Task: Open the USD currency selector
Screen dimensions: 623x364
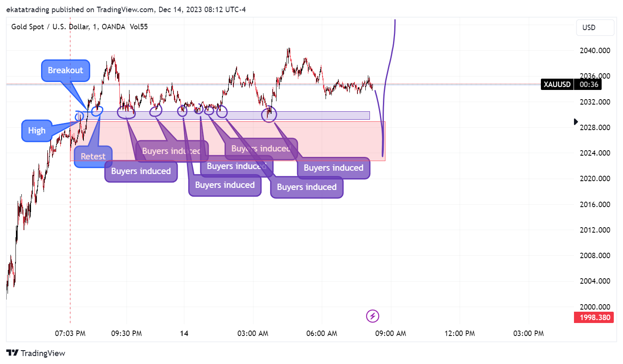Action: point(595,28)
